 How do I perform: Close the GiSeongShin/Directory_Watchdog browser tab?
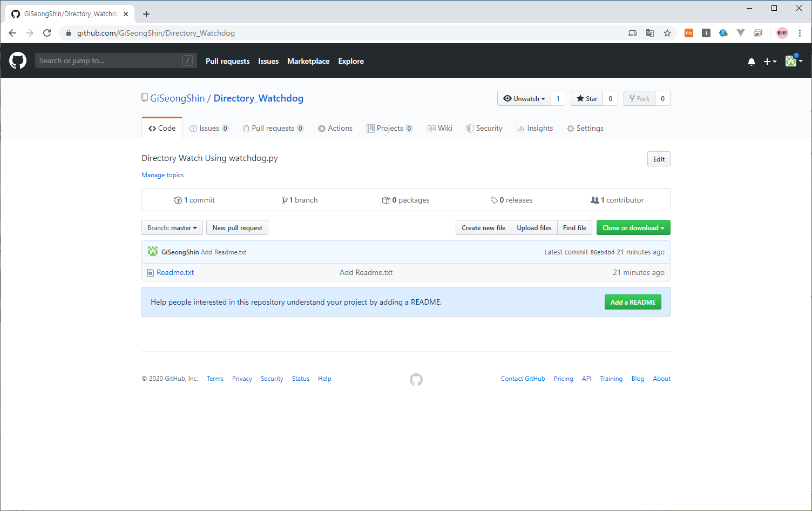126,14
